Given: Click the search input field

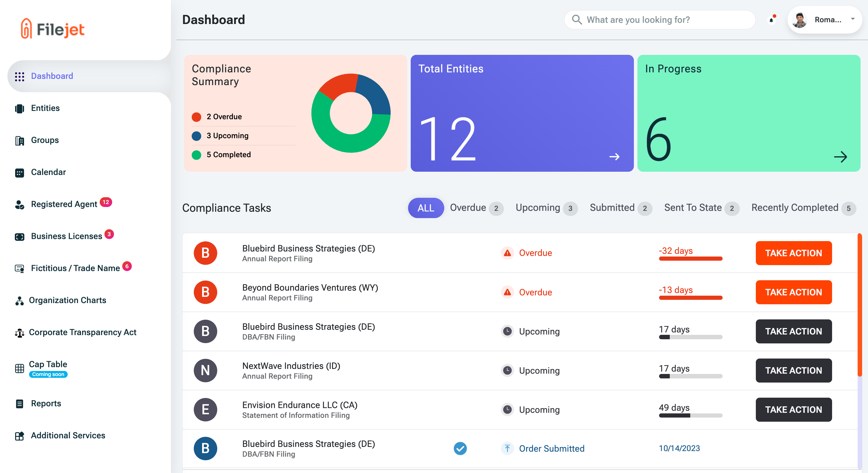Looking at the screenshot, I should click(659, 20).
